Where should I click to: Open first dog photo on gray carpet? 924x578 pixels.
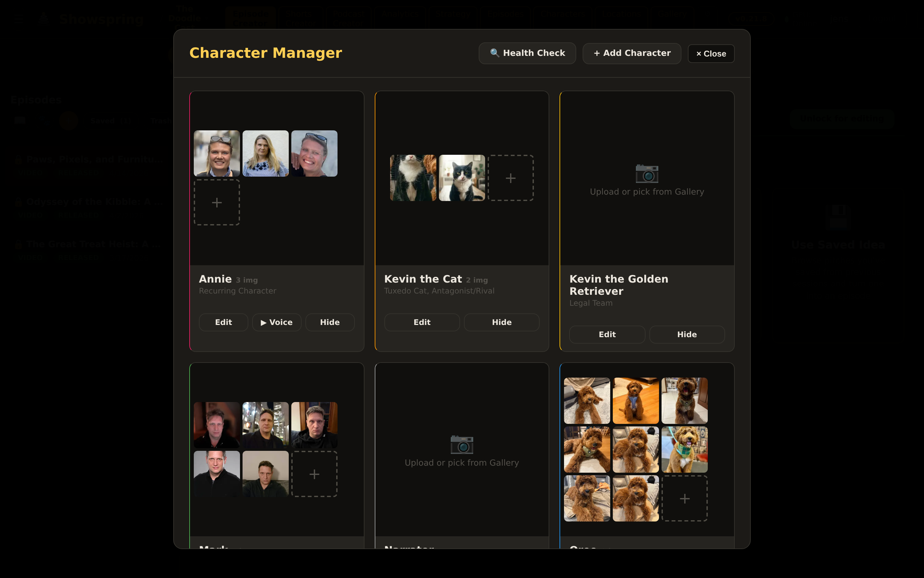pyautogui.click(x=587, y=401)
